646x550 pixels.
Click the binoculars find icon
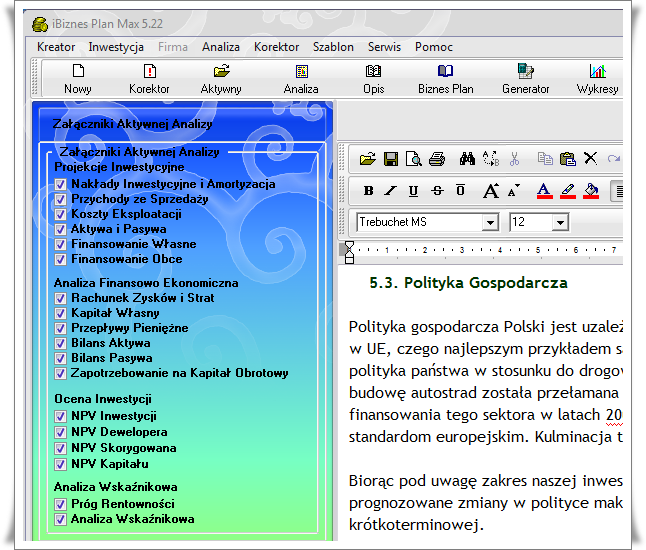click(466, 159)
